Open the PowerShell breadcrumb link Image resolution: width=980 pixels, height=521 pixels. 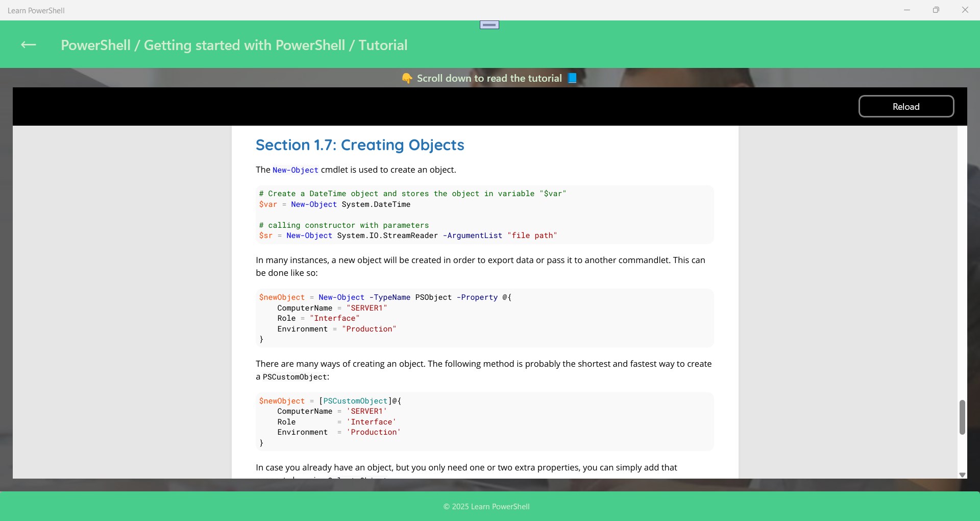click(x=95, y=45)
